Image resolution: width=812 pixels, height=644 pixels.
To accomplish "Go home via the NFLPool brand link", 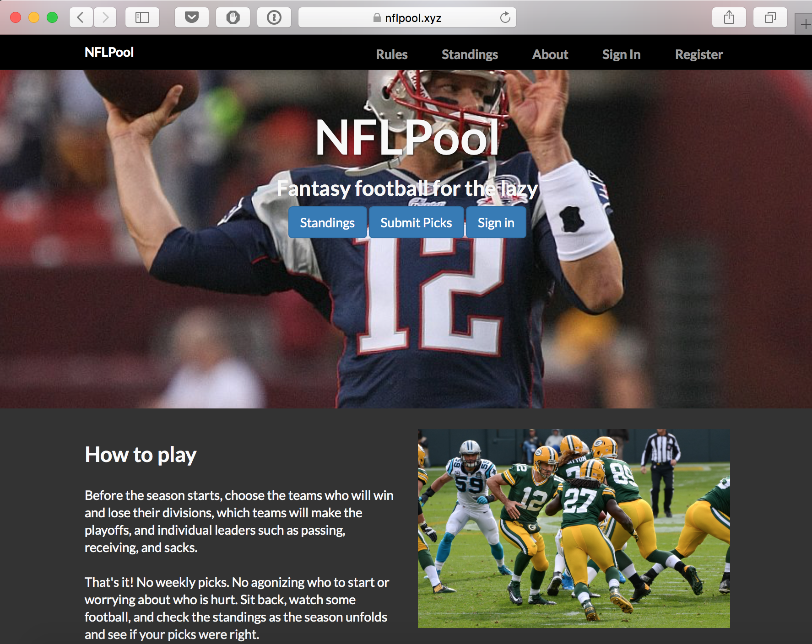I will (108, 52).
